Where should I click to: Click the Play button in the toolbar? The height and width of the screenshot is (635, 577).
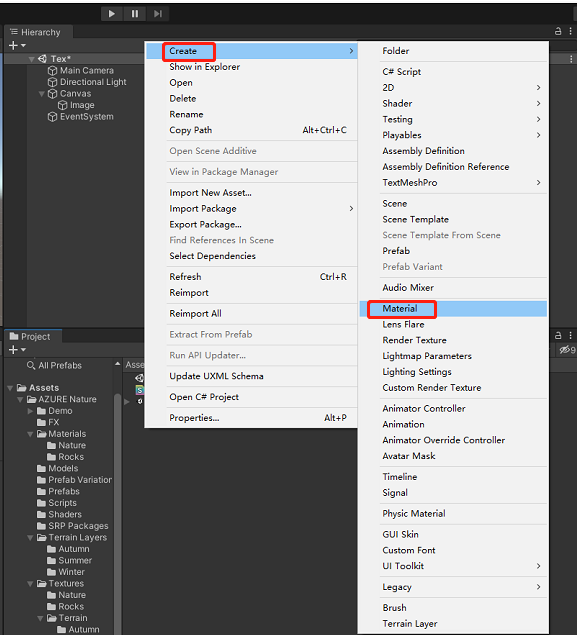tap(112, 14)
